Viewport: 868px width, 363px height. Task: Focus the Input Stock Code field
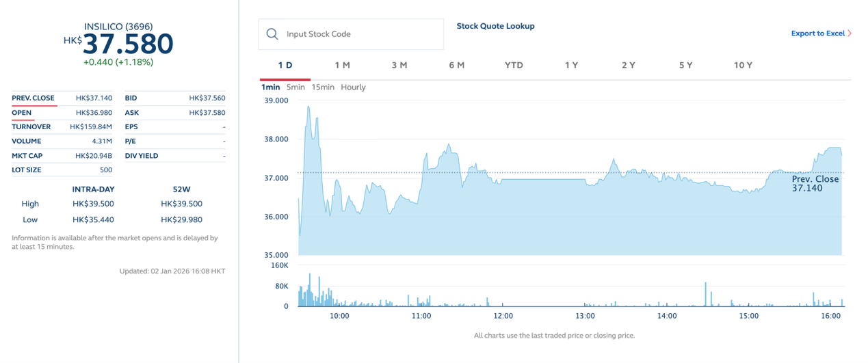click(x=351, y=34)
